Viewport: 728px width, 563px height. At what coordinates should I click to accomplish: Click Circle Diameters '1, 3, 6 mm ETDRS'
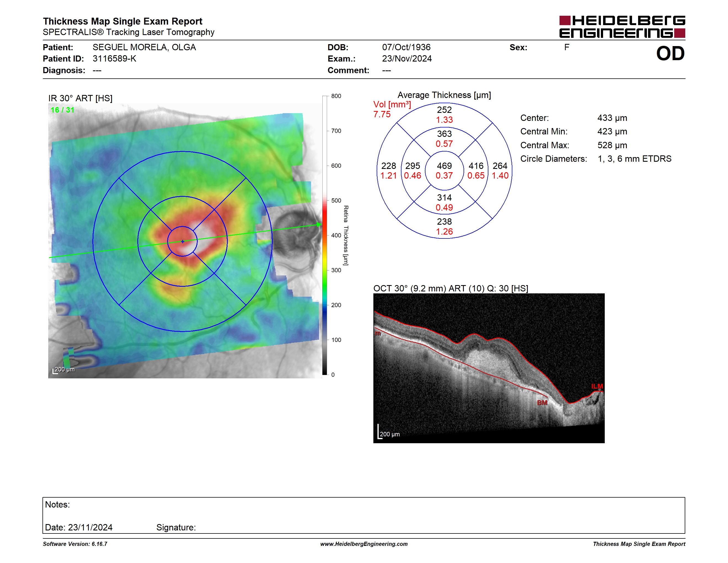635,159
